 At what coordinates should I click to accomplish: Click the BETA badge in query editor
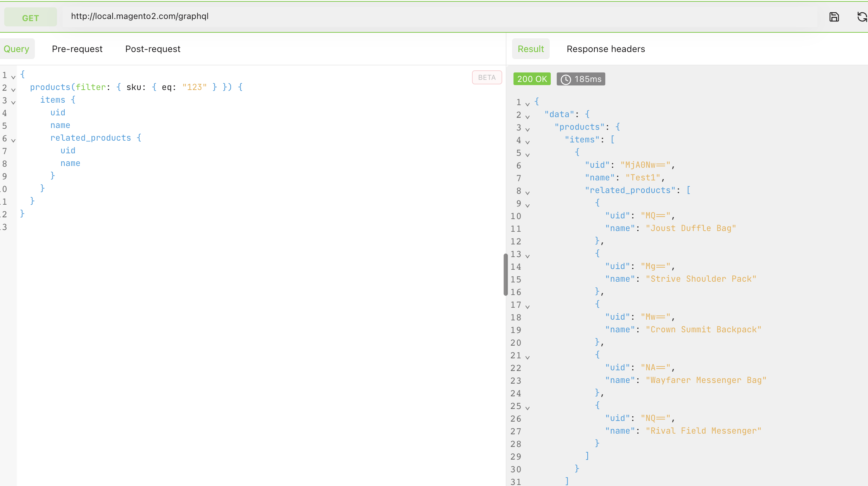click(487, 77)
